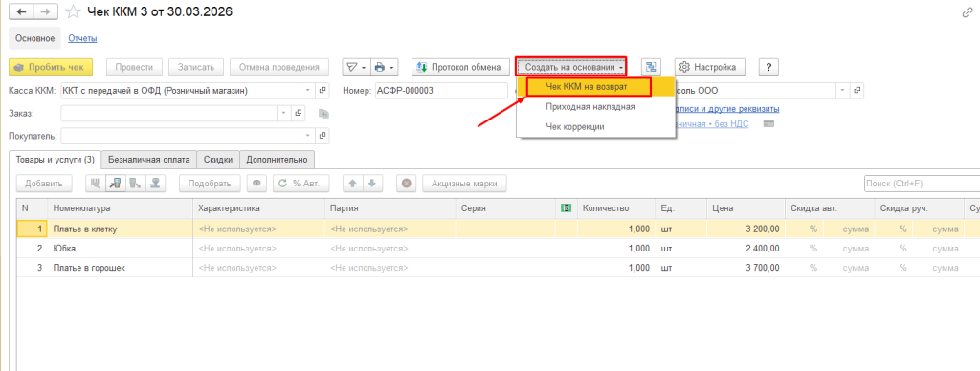Switch to Дополнительно tab
The width and height of the screenshot is (980, 371).
click(277, 160)
